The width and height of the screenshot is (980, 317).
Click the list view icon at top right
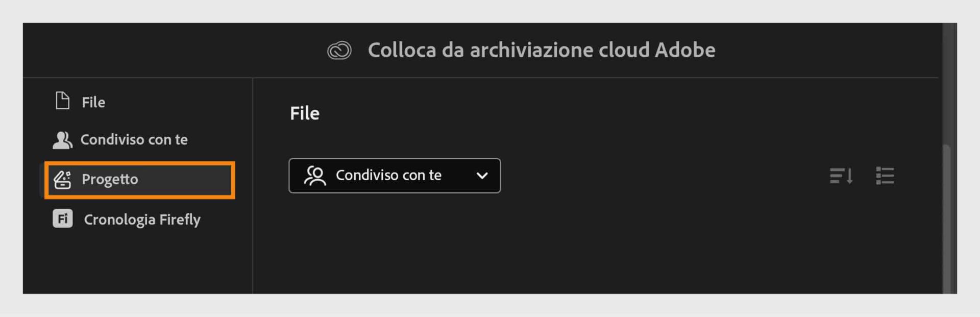click(x=885, y=176)
